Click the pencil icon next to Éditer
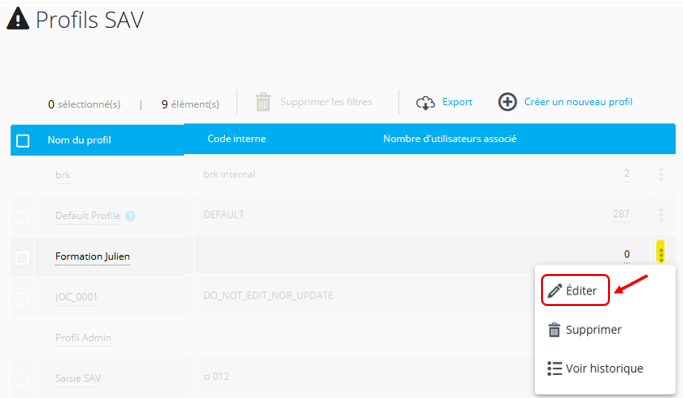Image resolution: width=683 pixels, height=398 pixels. (x=555, y=290)
